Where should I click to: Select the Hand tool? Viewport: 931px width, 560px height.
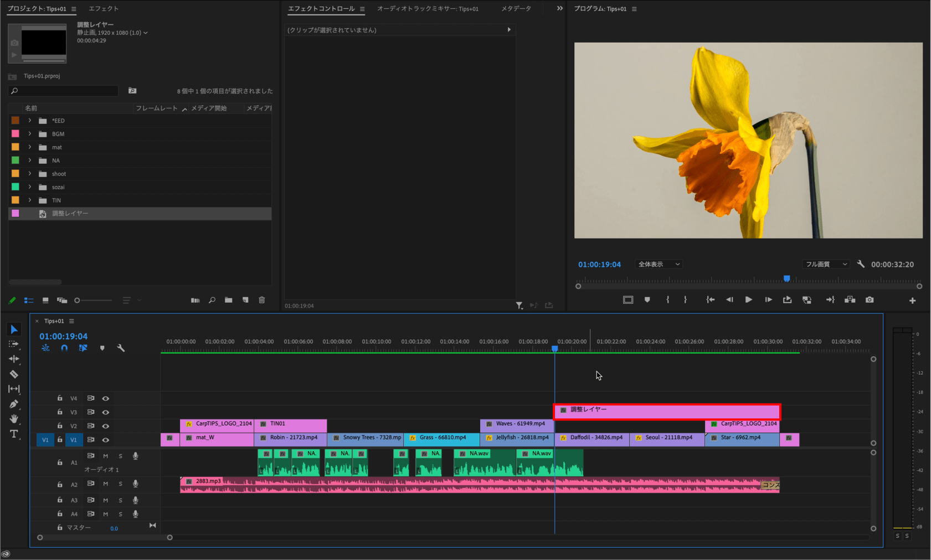click(x=14, y=419)
